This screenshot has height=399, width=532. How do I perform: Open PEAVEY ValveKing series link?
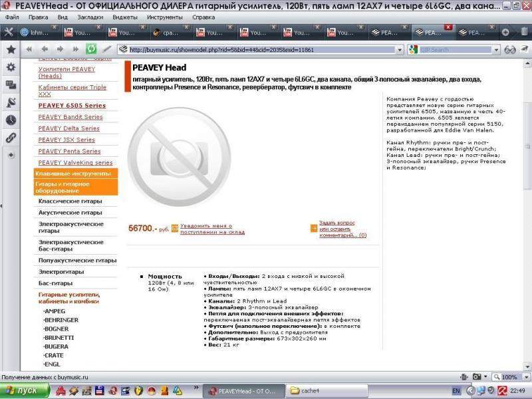pos(75,162)
